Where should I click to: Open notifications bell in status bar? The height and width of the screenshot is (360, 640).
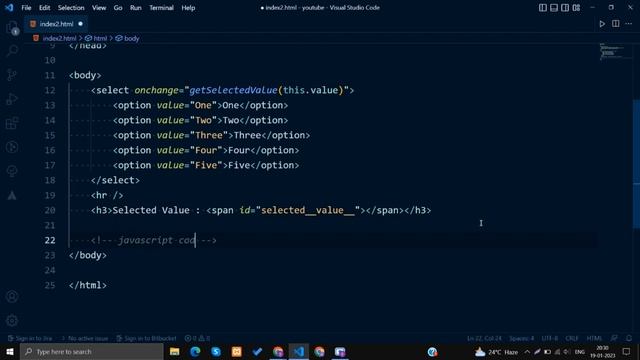pos(629,338)
